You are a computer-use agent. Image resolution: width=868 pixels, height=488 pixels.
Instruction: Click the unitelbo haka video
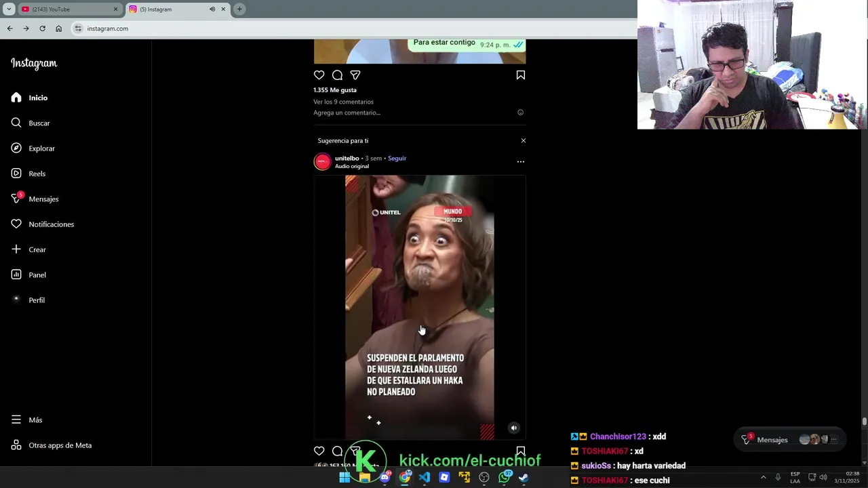(420, 308)
